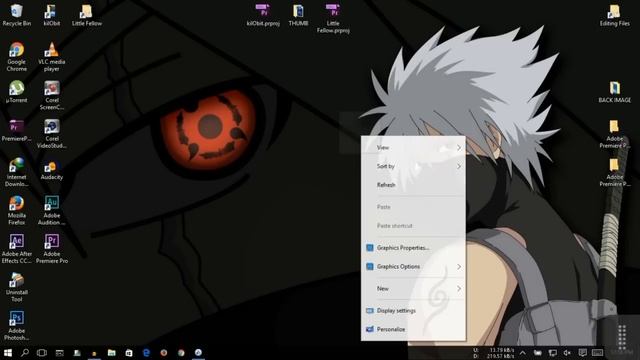Select the Adobe After Effects CC icon

16,249
